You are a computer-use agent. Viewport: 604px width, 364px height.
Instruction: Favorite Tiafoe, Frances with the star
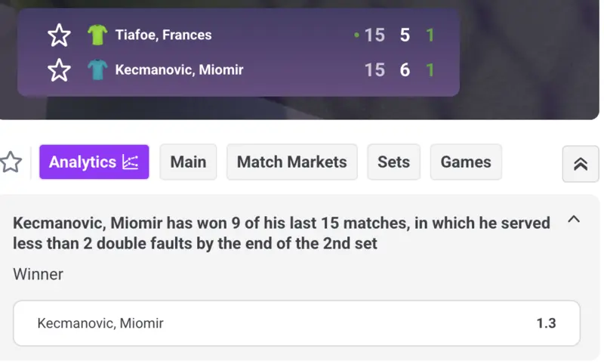click(x=59, y=35)
